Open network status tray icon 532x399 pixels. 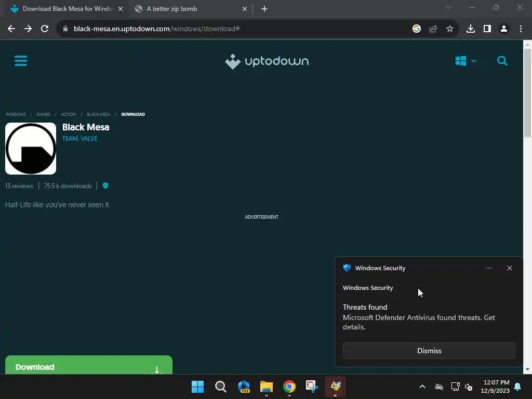click(455, 387)
